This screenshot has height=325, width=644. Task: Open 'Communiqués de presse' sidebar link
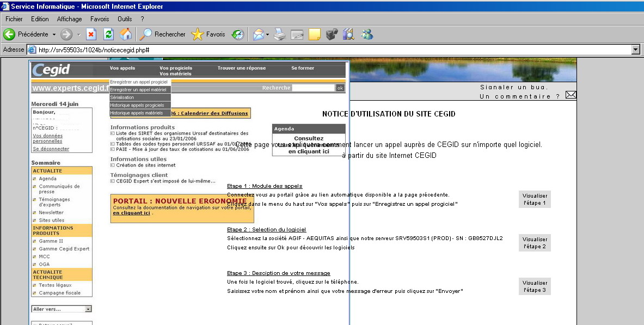tap(59, 189)
